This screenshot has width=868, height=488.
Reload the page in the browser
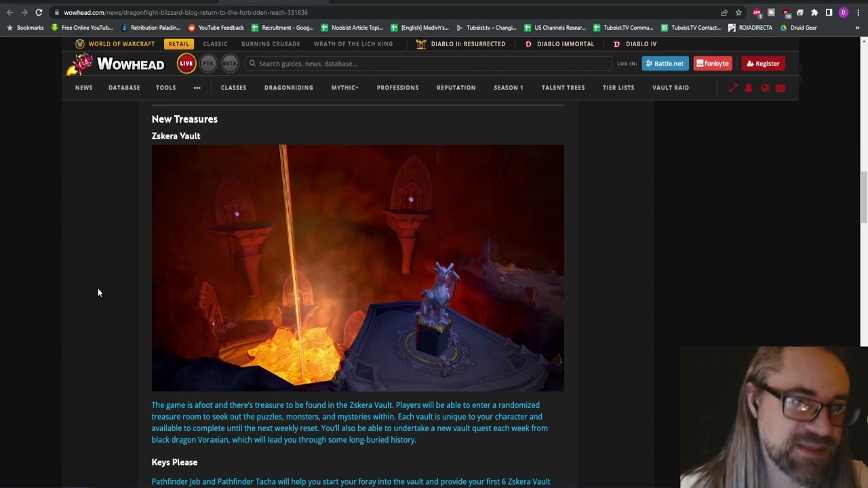39,12
